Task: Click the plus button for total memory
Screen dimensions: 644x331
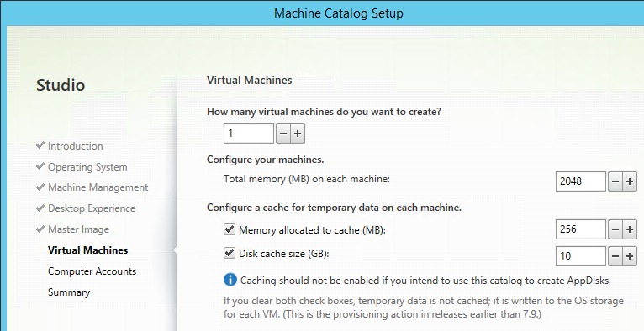Action: pyautogui.click(x=630, y=181)
